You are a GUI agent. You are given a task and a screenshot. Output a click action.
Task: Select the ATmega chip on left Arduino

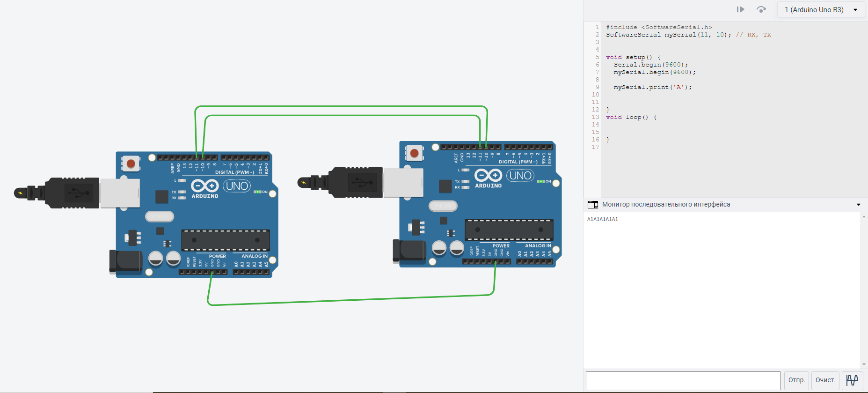(x=226, y=240)
